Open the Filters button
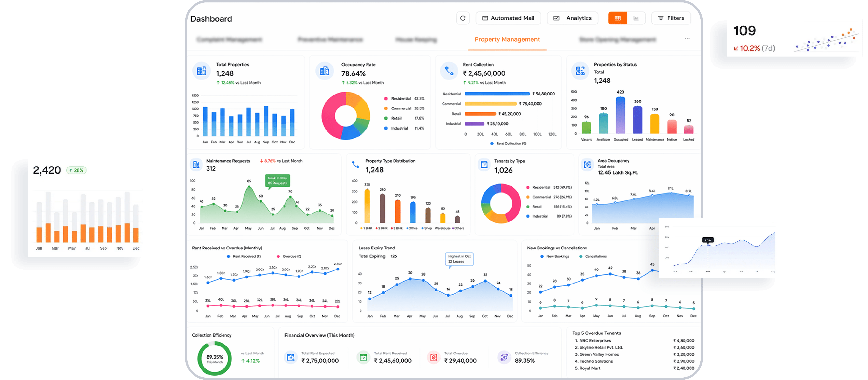The height and width of the screenshot is (380, 868). (x=671, y=18)
